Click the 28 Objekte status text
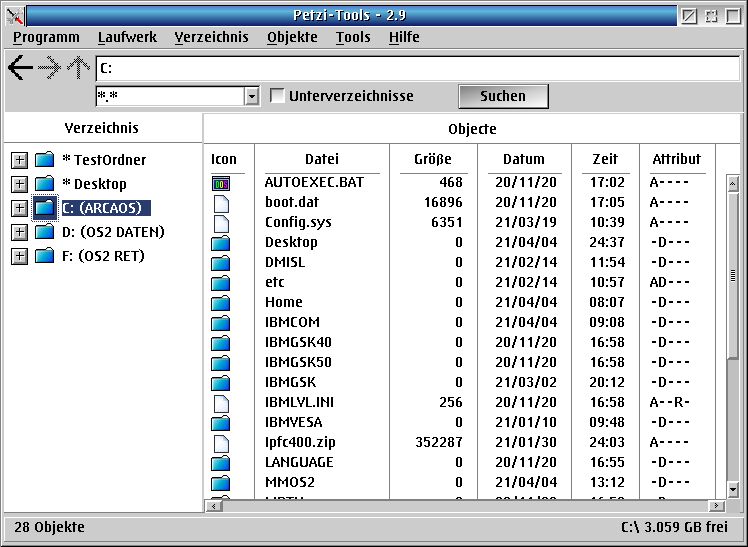The width and height of the screenshot is (748, 547). [x=50, y=527]
